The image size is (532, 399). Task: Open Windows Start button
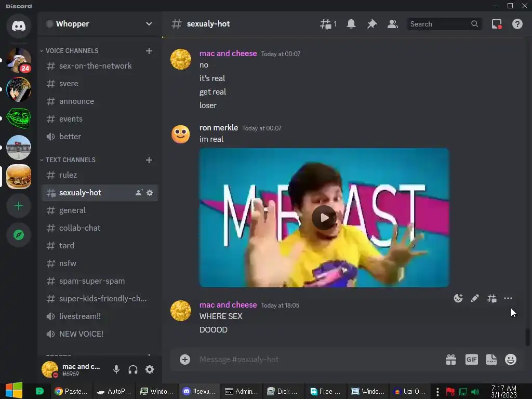14,391
